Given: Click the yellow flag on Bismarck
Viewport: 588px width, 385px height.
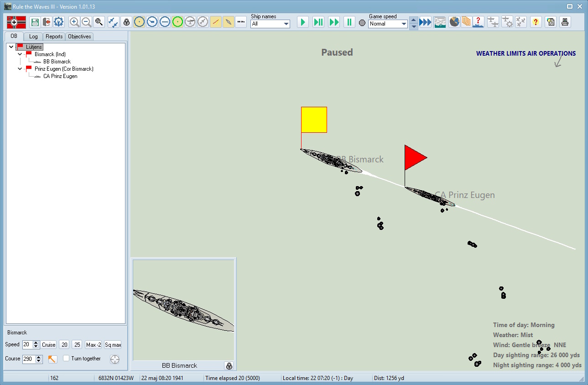Looking at the screenshot, I should [314, 120].
